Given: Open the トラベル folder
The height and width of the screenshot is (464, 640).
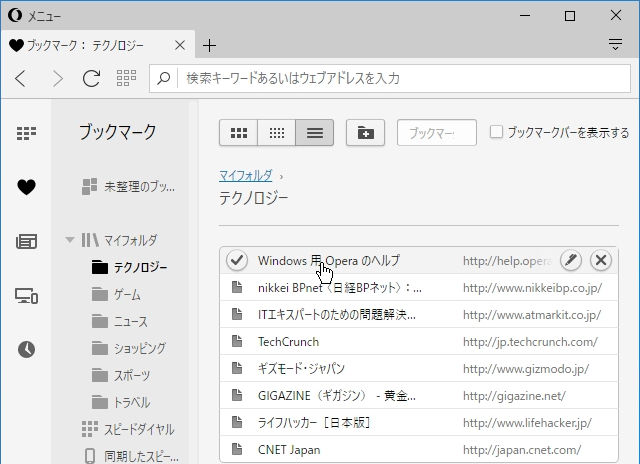Looking at the screenshot, I should point(121,402).
